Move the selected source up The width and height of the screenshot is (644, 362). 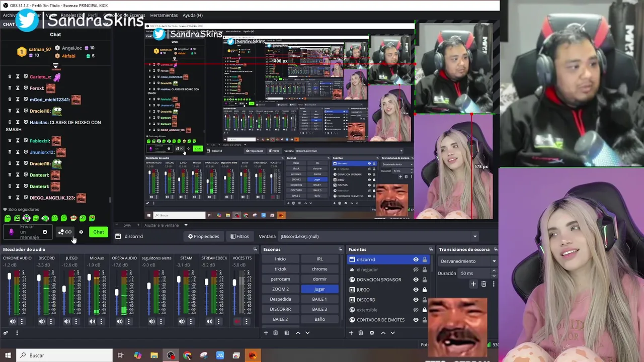point(383,333)
